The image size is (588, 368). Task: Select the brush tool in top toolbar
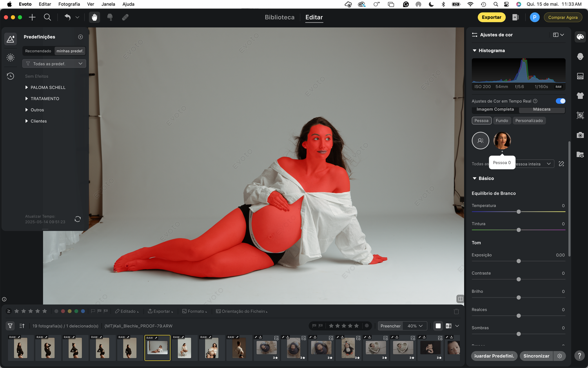pyautogui.click(x=110, y=17)
